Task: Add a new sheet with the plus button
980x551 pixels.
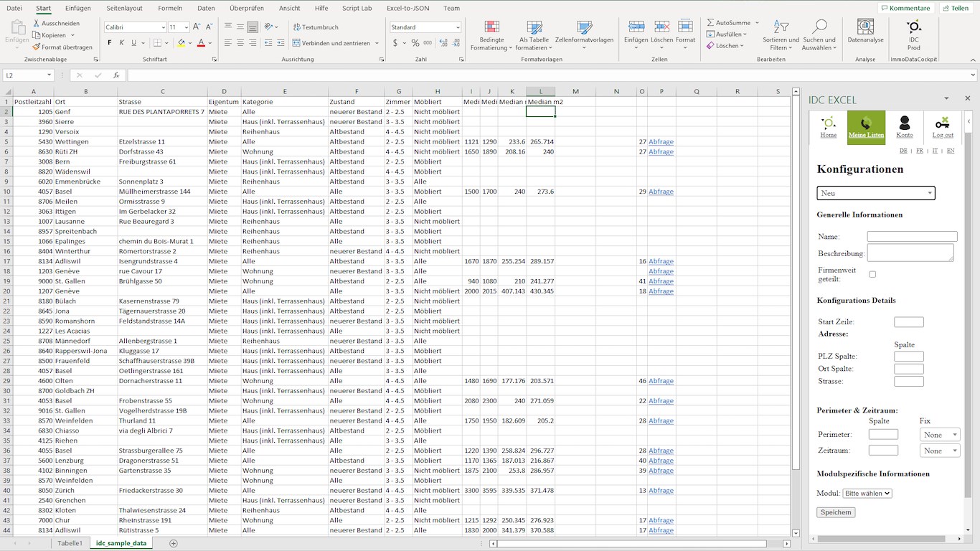Action: (x=173, y=544)
